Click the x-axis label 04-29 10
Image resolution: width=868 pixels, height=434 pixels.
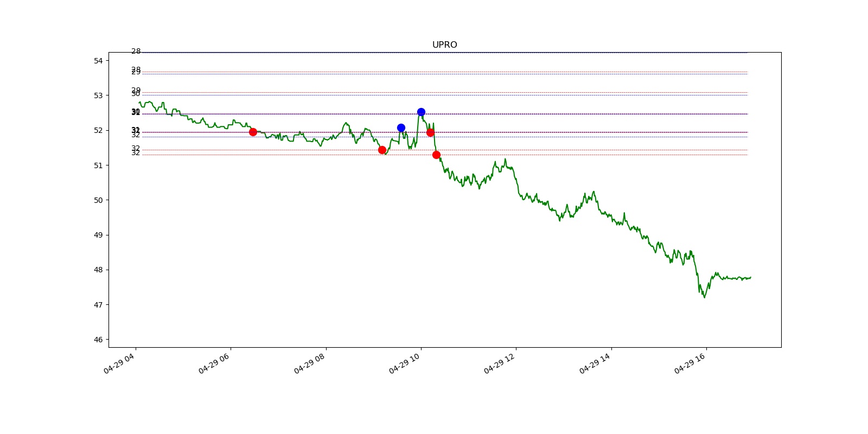[x=405, y=363]
